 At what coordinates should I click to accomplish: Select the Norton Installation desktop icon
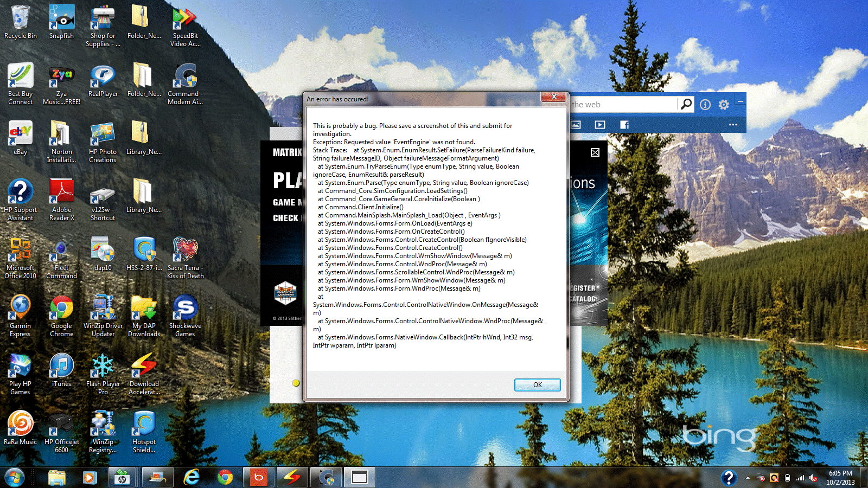tap(61, 142)
